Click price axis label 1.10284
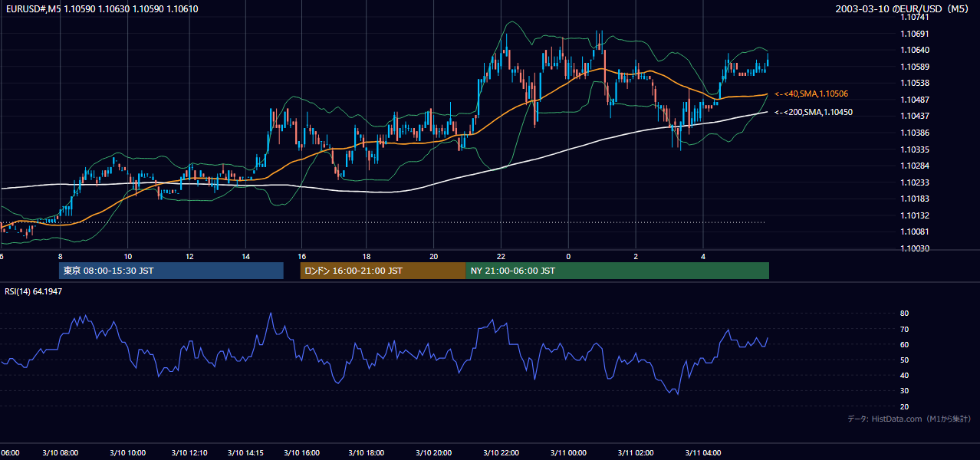The image size is (980, 460). click(x=916, y=166)
